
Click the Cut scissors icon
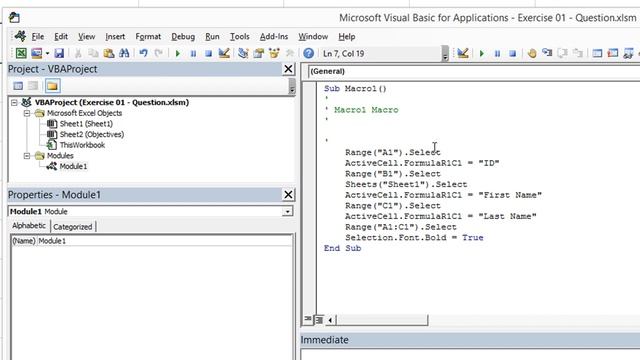78,53
